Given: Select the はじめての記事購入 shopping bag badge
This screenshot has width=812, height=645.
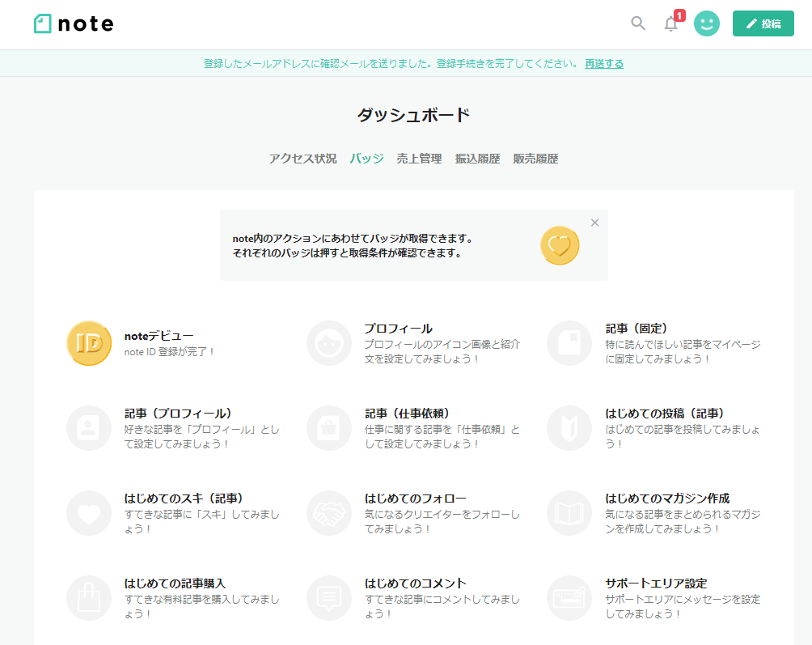Looking at the screenshot, I should (x=89, y=598).
